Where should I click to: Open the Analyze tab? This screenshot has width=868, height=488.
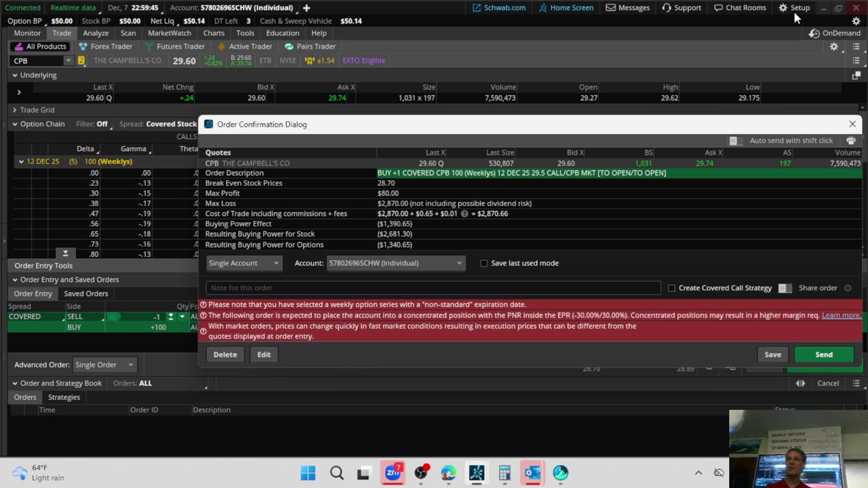pos(96,33)
